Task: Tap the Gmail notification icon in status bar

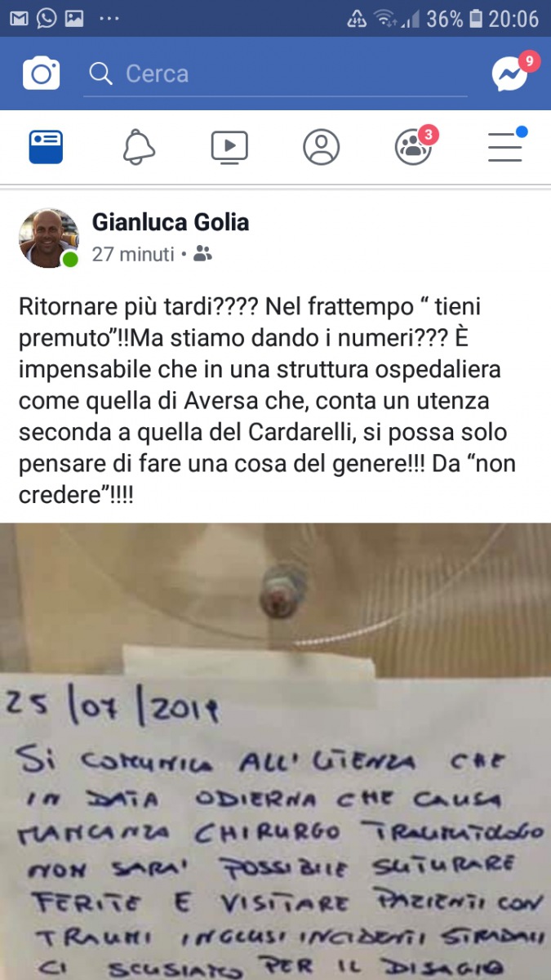Action: point(19,18)
